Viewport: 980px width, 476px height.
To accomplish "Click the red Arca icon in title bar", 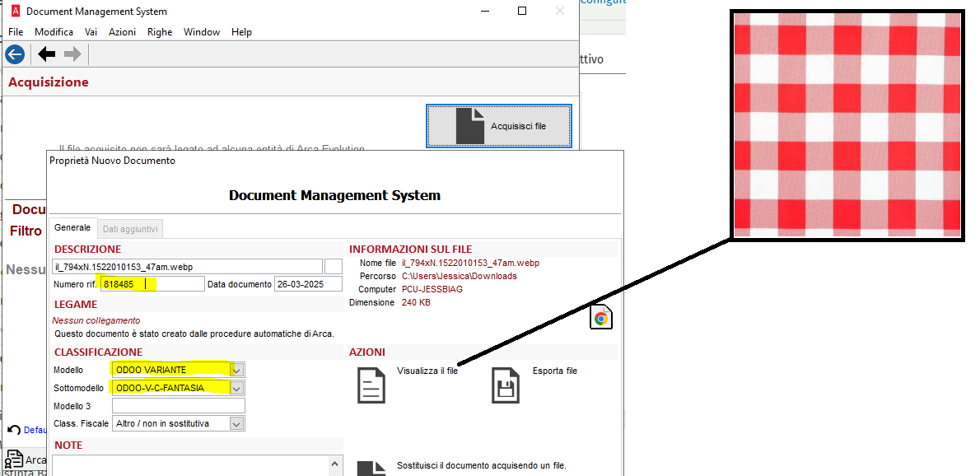I will (13, 12).
